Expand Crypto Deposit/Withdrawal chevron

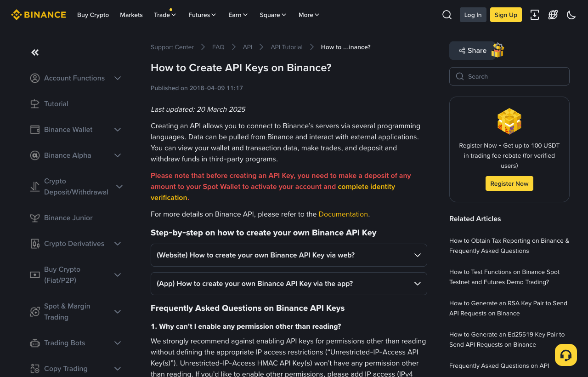[x=119, y=187]
